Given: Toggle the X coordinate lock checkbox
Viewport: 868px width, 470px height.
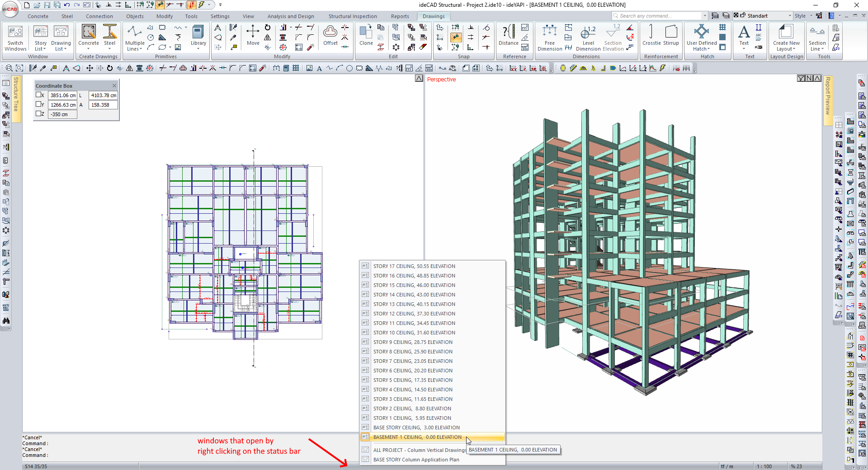Looking at the screenshot, I should (x=39, y=95).
